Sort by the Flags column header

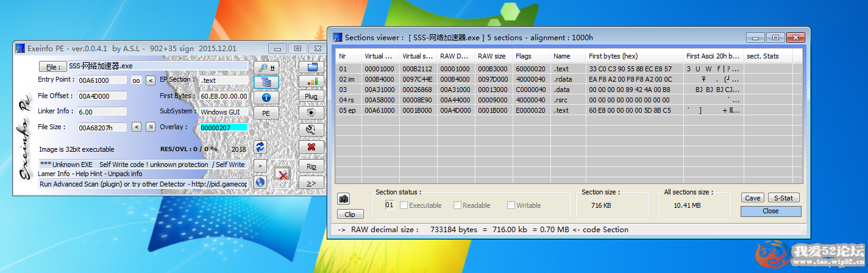pyautogui.click(x=531, y=56)
